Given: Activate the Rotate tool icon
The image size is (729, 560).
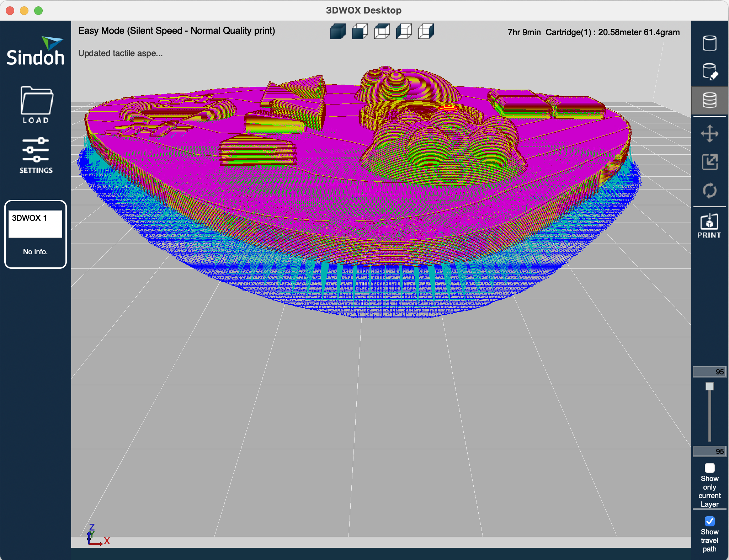Looking at the screenshot, I should pyautogui.click(x=709, y=191).
